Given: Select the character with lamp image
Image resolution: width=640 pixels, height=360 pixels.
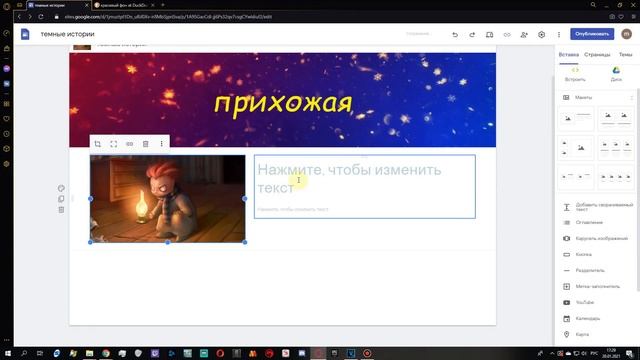Looking at the screenshot, I should 168,199.
